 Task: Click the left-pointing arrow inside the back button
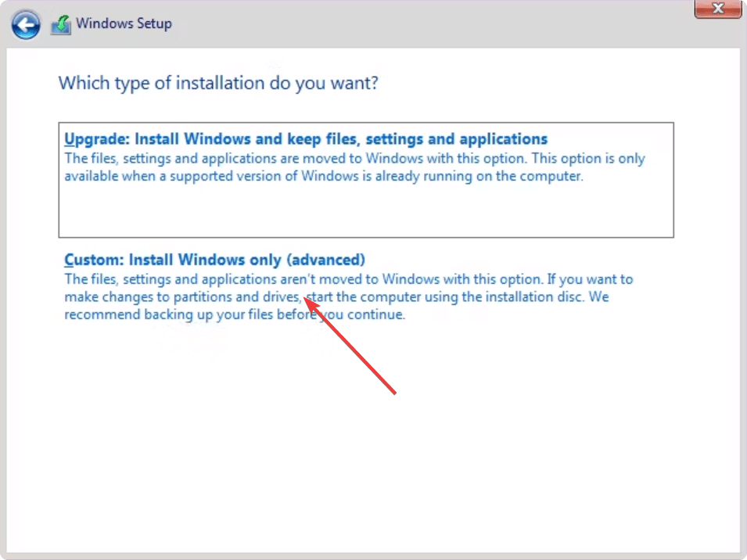point(25,24)
